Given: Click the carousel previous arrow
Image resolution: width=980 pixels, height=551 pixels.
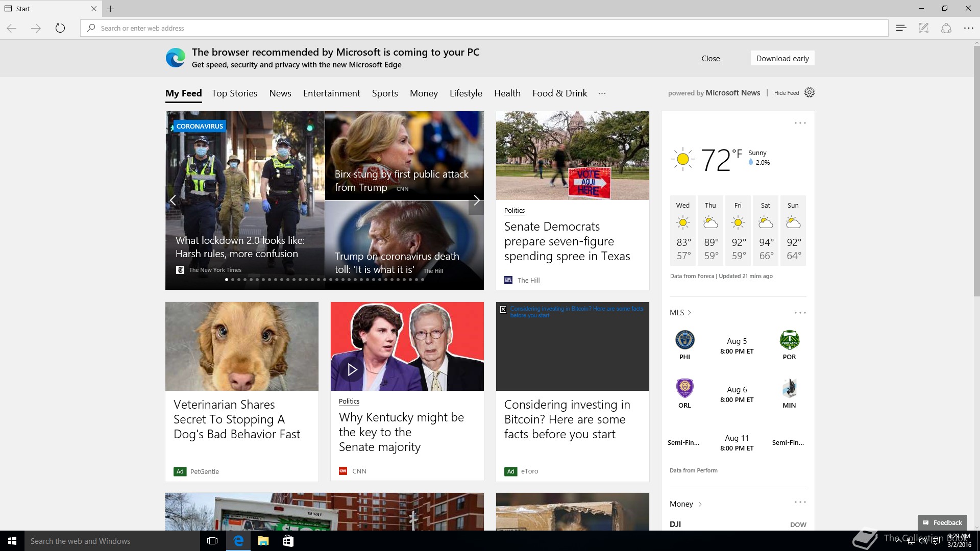Looking at the screenshot, I should click(173, 201).
